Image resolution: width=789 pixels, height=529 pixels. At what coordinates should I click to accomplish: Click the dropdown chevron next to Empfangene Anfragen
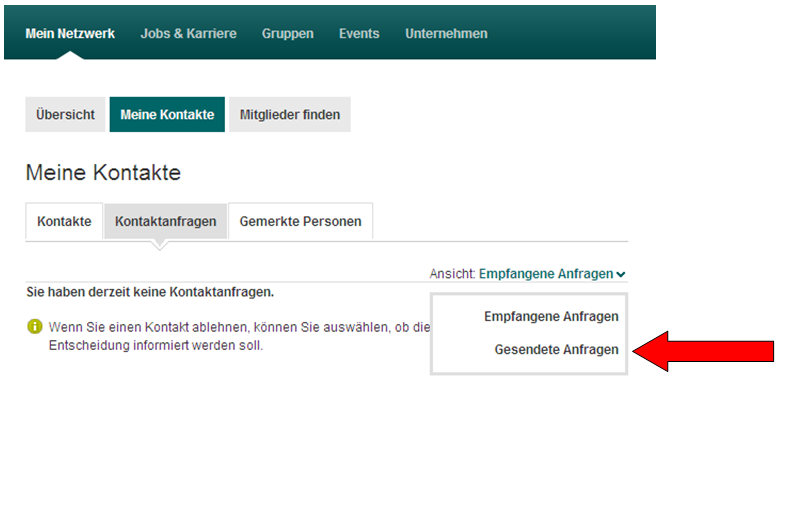tap(621, 274)
